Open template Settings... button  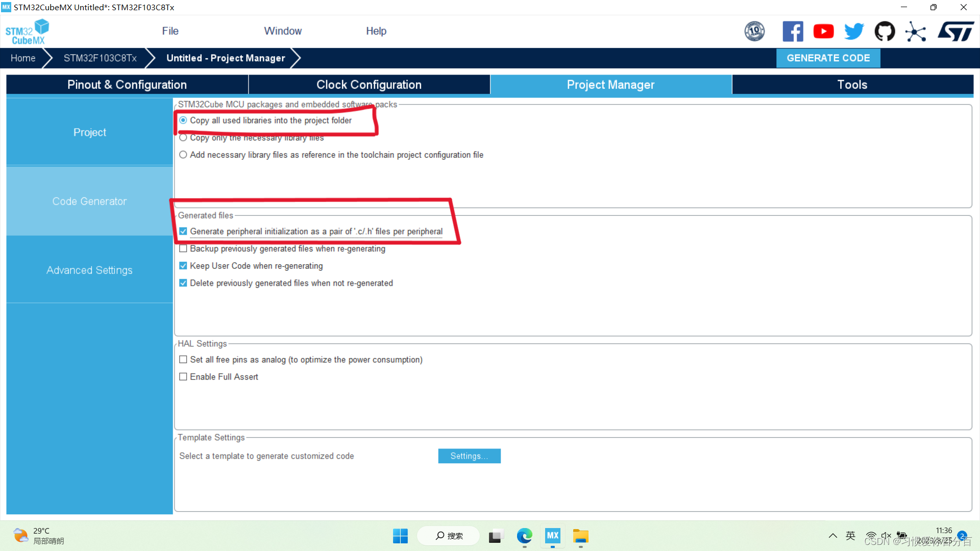(x=469, y=456)
